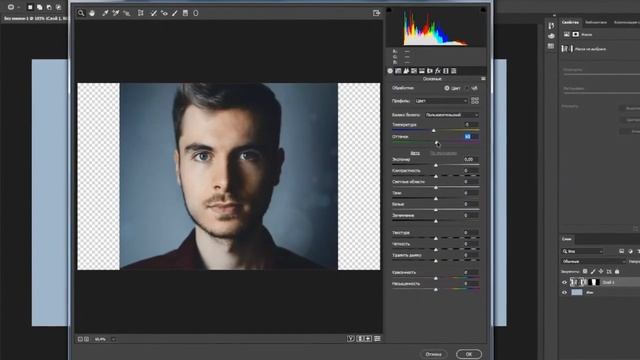This screenshot has height=360, width=640.
Task: Click the По умолчанию (Default) link
Action: tap(443, 153)
